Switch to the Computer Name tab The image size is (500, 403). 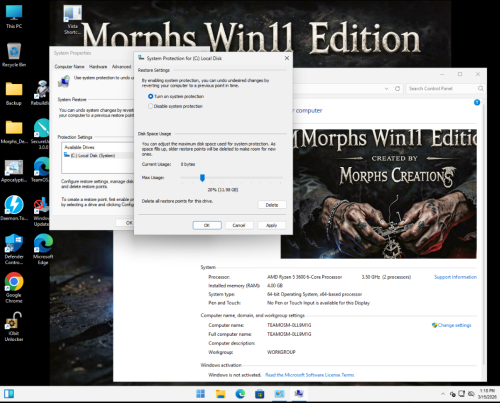69,67
